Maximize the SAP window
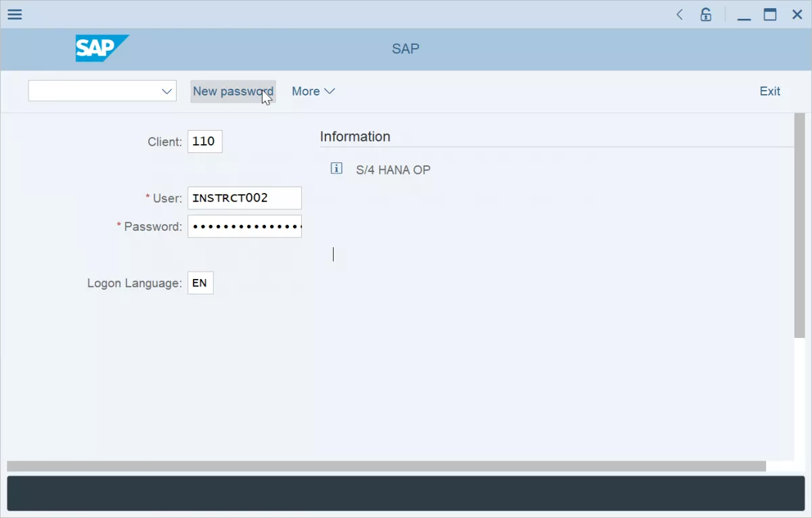This screenshot has width=812, height=518. click(x=770, y=14)
